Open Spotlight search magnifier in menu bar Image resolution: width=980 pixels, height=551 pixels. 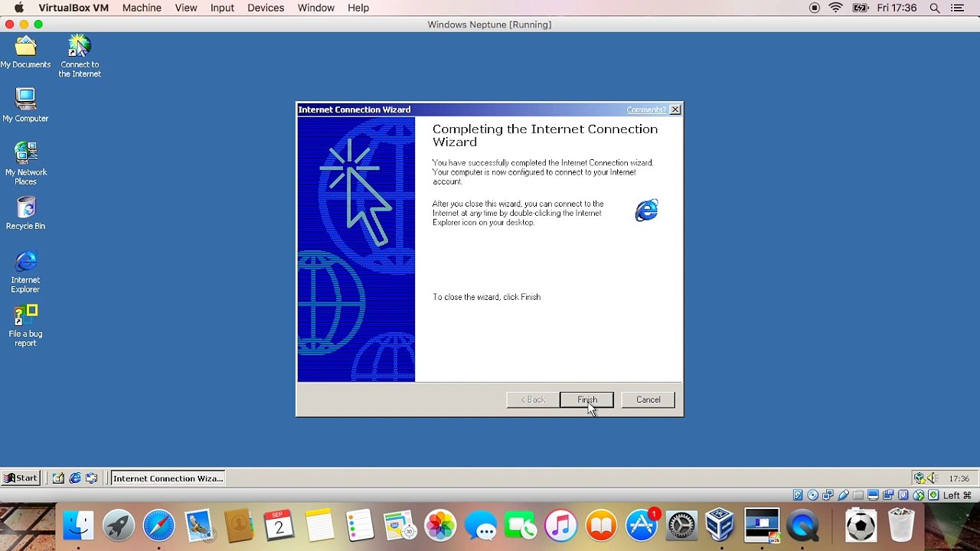coord(935,8)
